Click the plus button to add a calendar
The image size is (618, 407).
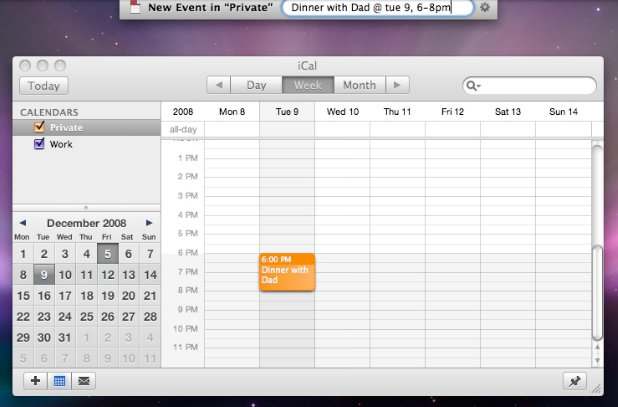tap(35, 381)
